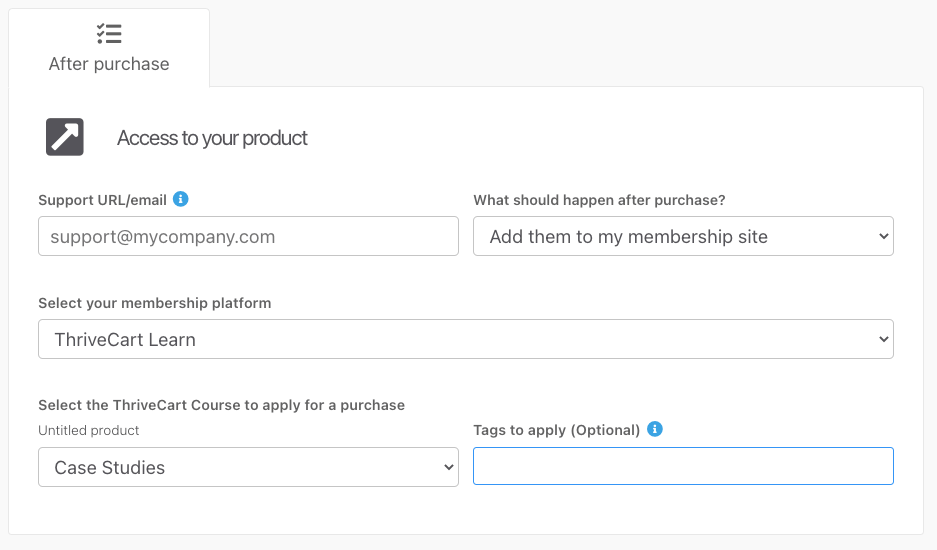
Task: Click the 'What should happen after purchase?' label
Action: click(599, 200)
